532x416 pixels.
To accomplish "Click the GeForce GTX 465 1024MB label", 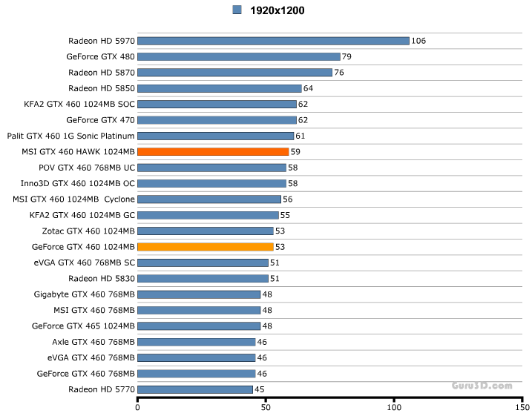I will tap(84, 326).
